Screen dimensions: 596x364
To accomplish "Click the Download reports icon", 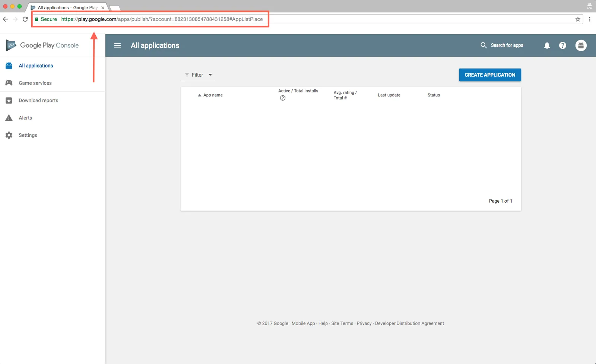I will click(9, 101).
